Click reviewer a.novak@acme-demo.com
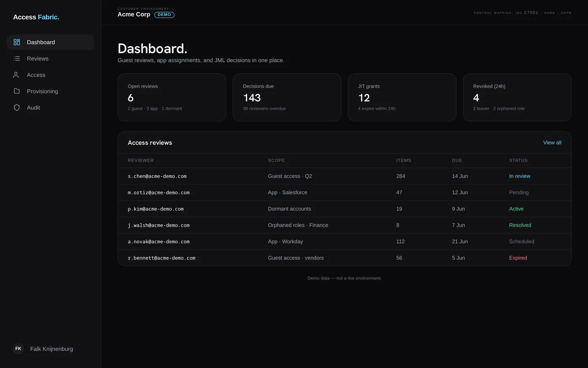Screen dimensions: 588x368 click(159, 242)
